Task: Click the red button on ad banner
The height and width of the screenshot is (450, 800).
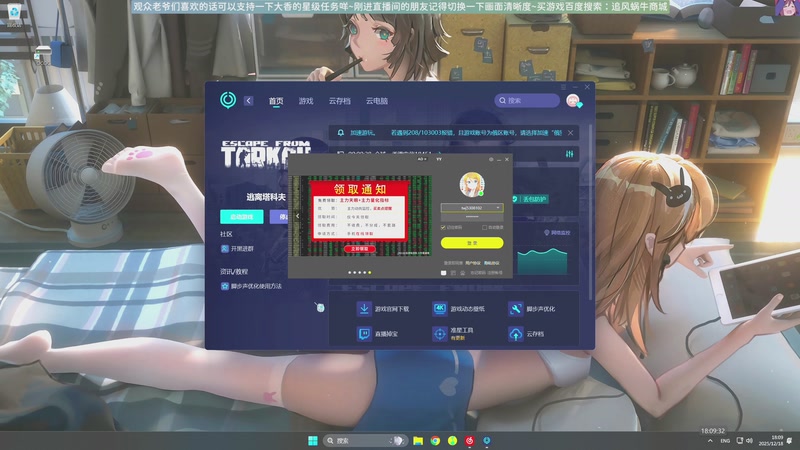Action: (x=360, y=248)
